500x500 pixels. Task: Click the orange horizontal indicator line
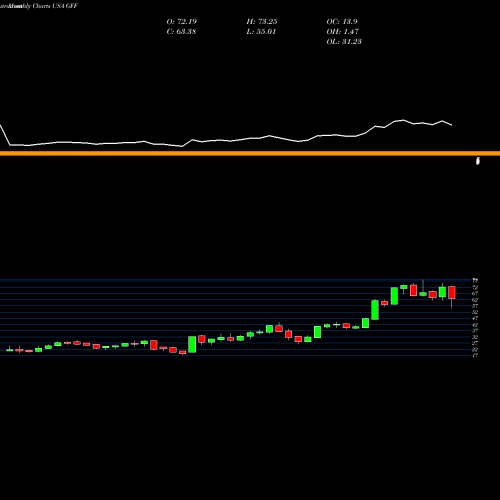coord(250,153)
